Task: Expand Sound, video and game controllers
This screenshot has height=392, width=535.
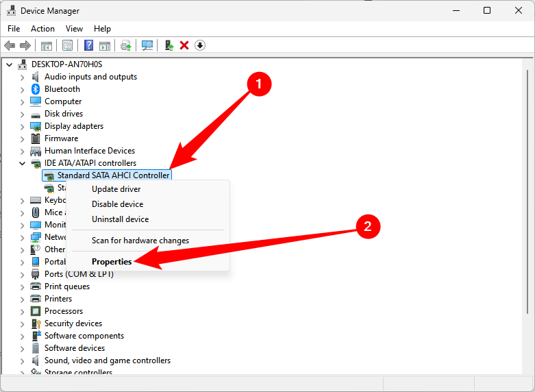Action: [22, 361]
